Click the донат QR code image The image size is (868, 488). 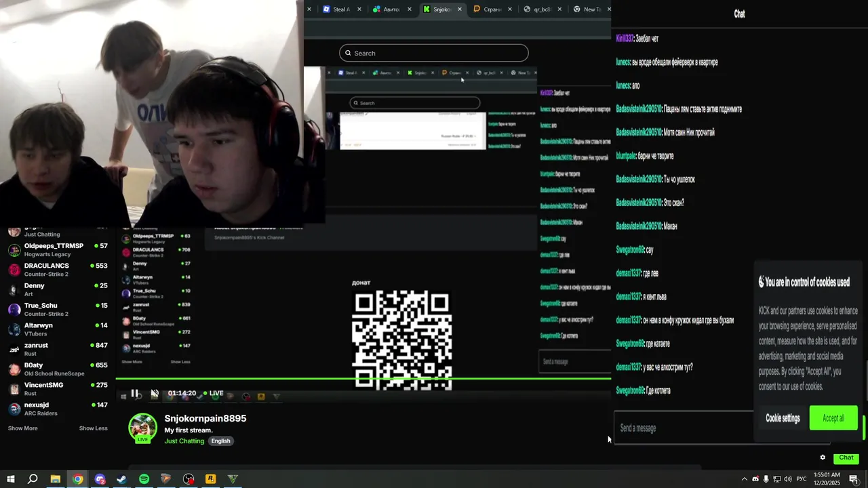coord(402,340)
